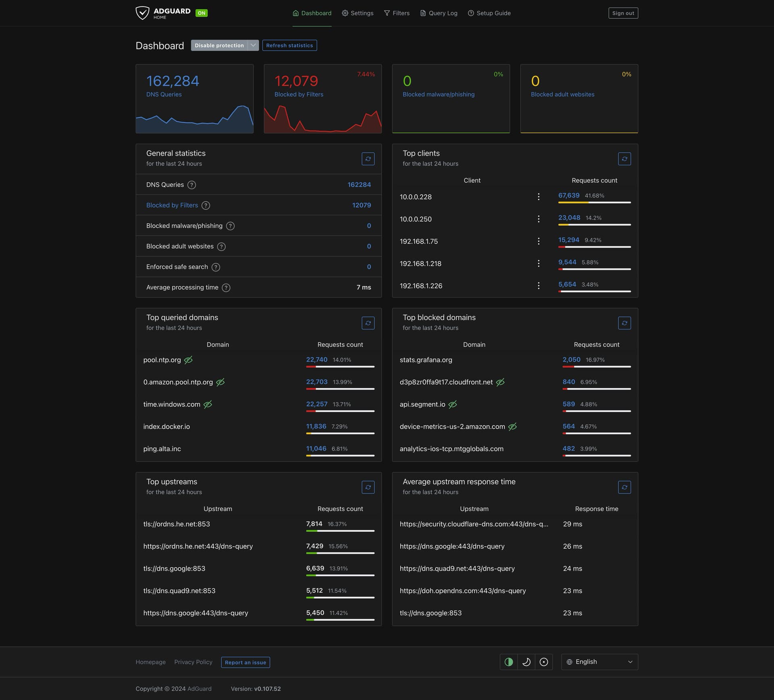Refresh the Top blocked domains panel
774x700 pixels.
pos(624,323)
